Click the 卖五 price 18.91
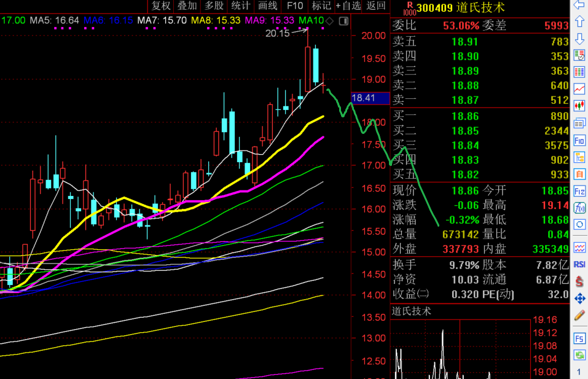 (x=465, y=42)
